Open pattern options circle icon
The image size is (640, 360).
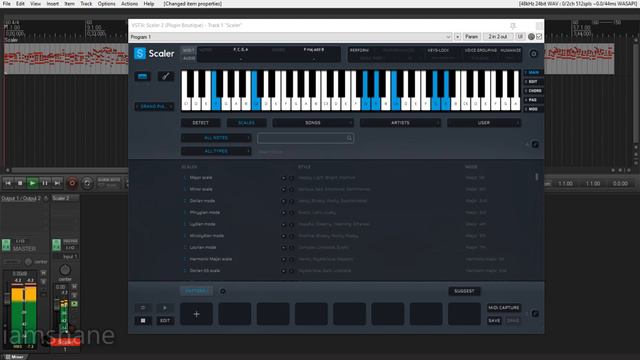pos(222,291)
